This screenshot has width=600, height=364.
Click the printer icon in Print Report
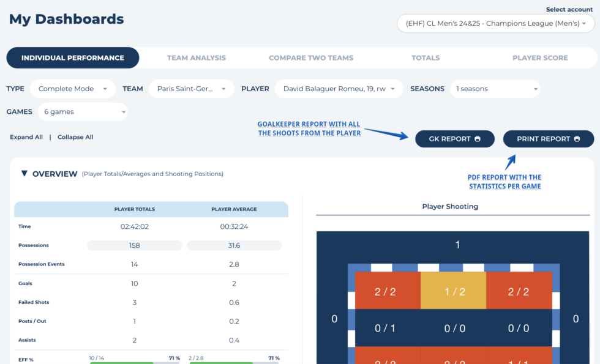577,139
